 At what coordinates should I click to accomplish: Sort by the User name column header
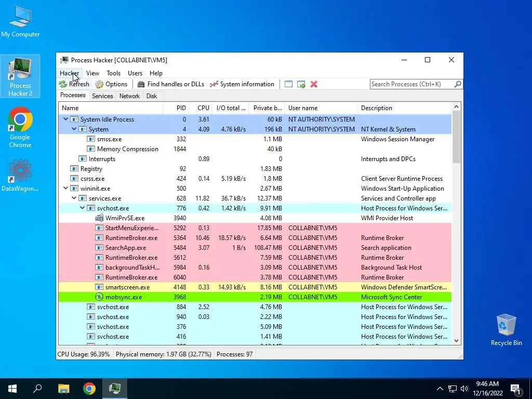(321, 108)
